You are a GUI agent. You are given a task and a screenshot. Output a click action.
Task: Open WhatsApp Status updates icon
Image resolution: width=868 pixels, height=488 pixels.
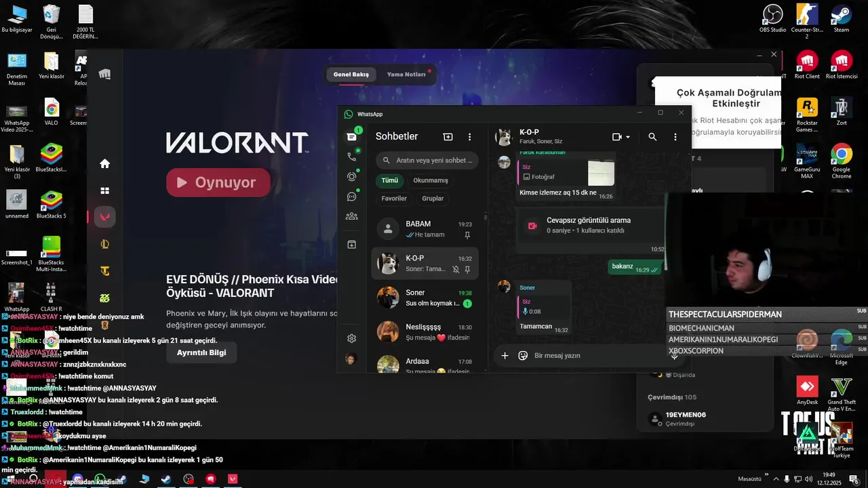pos(351,176)
